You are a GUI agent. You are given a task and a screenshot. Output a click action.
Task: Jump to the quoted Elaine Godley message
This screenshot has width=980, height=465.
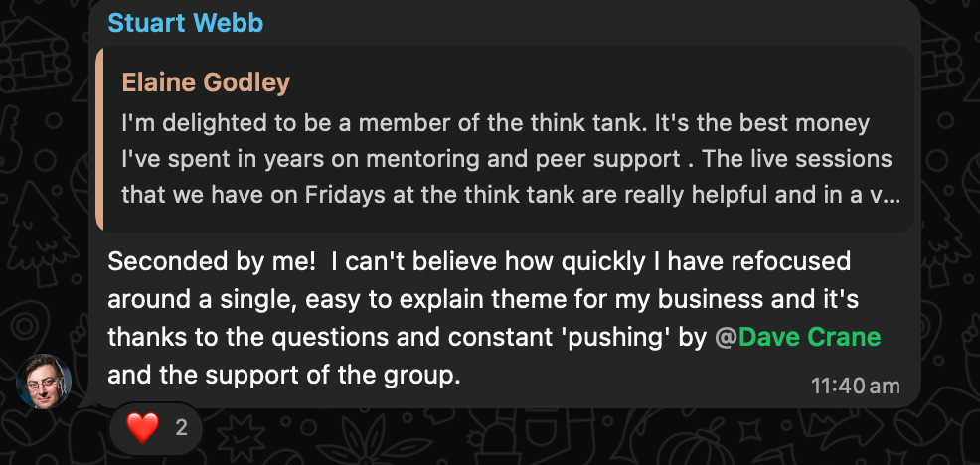pyautogui.click(x=507, y=159)
